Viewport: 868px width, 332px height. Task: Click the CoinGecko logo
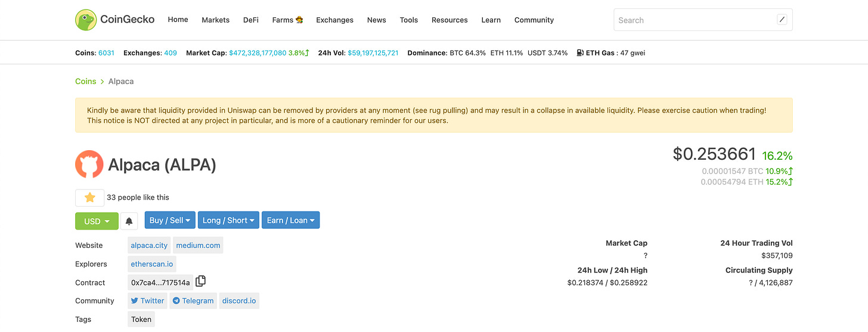pos(115,20)
